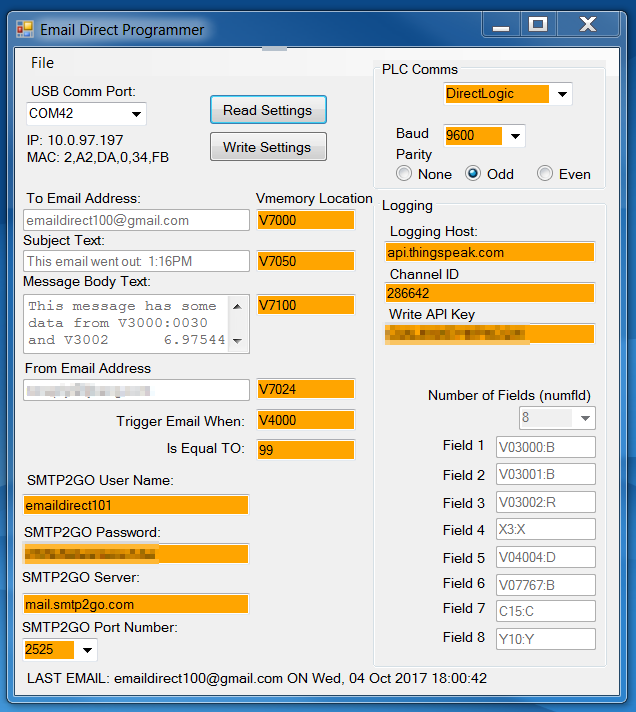636x712 pixels.
Task: Expand the SMTP2GO Port Number dropdown
Action: coord(87,650)
